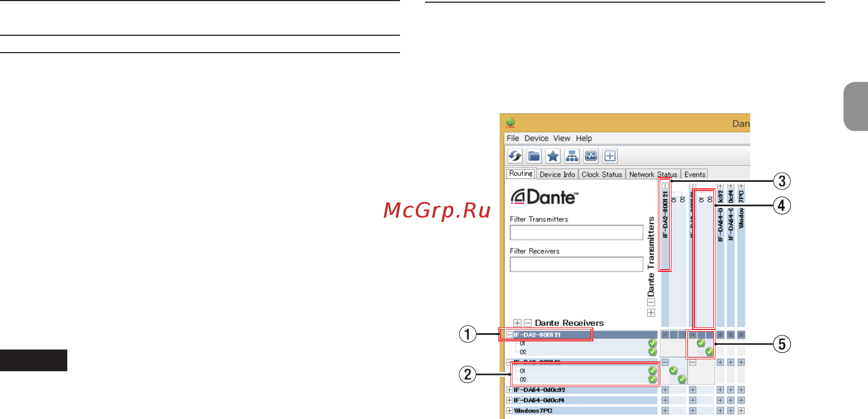868x419 pixels.
Task: Expand the IF-DA64-0d0c92 receiver row
Action: 509,390
